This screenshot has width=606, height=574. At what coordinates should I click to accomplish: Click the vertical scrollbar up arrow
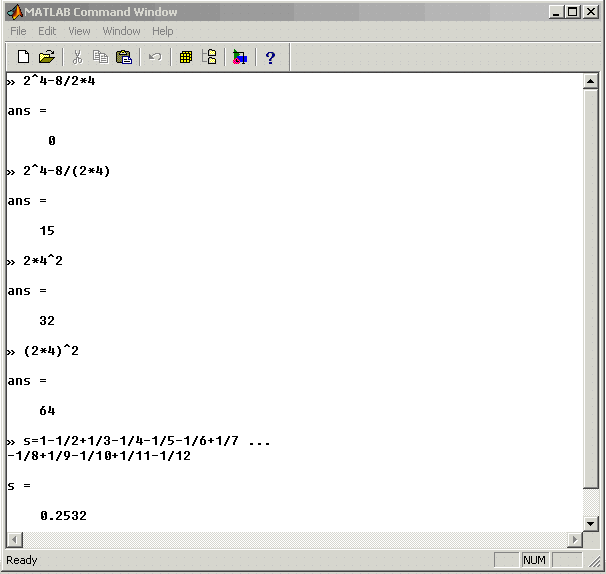point(590,81)
